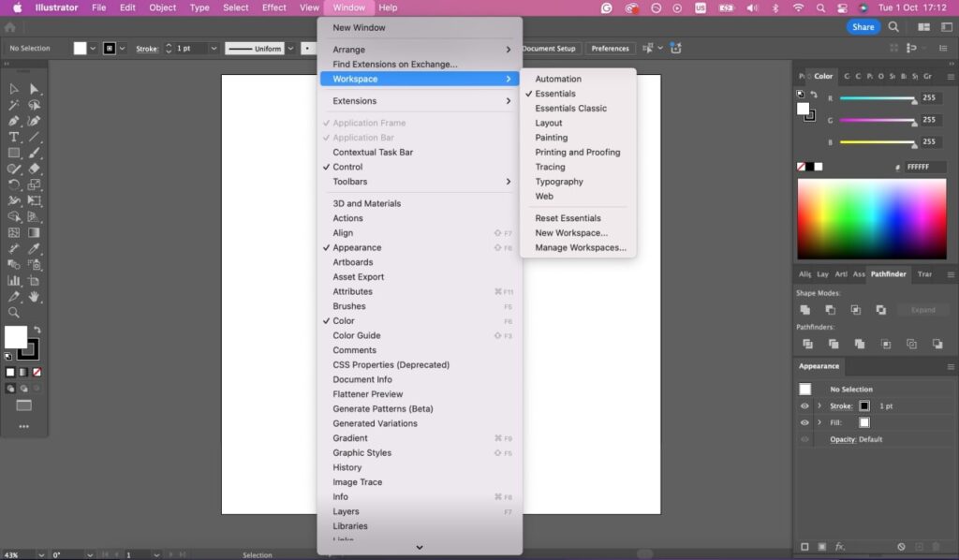The height and width of the screenshot is (560, 959).
Task: Click the Minus Front shape mode icon
Action: point(830,310)
